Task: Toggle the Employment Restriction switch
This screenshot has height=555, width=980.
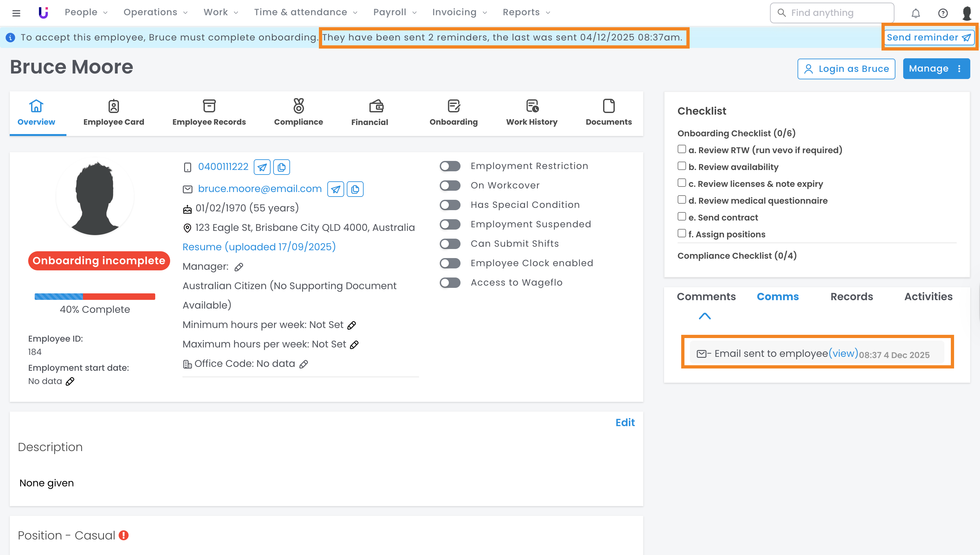Action: coord(450,166)
